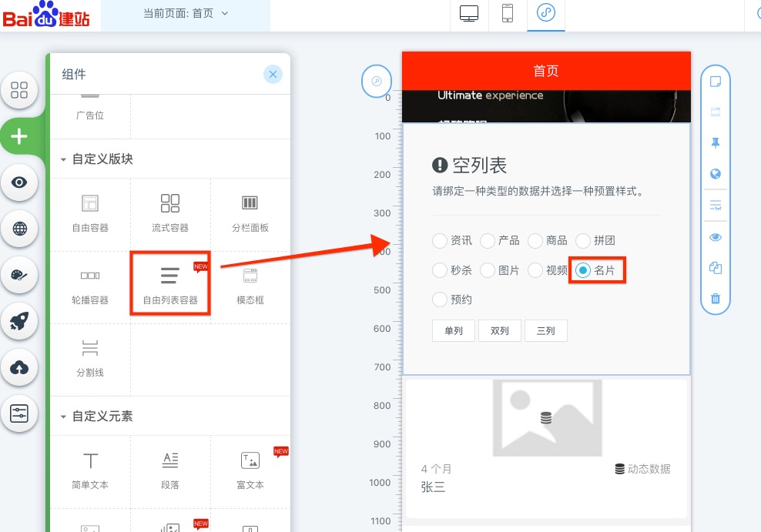
Task: Click the cloud upload icon
Action: 19,367
